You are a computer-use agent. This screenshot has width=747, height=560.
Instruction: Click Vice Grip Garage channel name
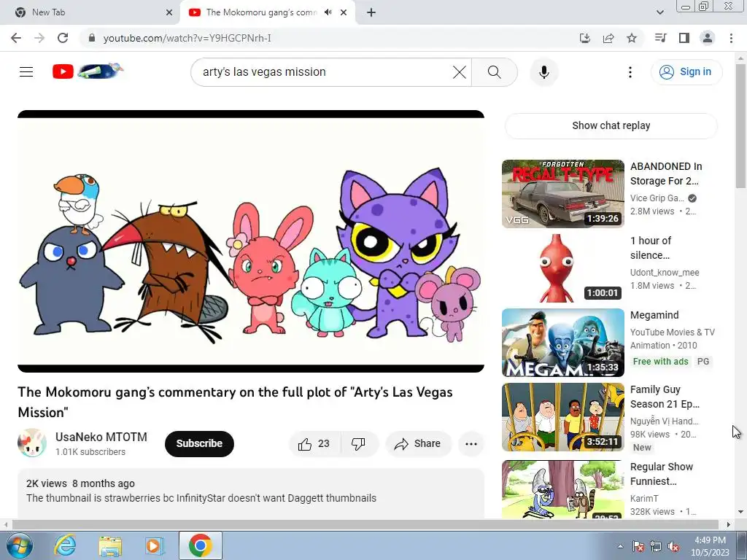pos(657,198)
